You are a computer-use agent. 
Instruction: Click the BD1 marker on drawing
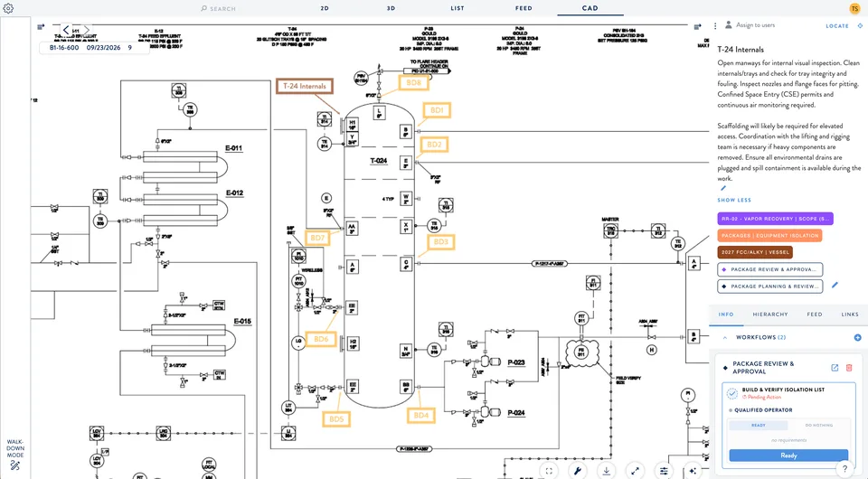point(437,110)
